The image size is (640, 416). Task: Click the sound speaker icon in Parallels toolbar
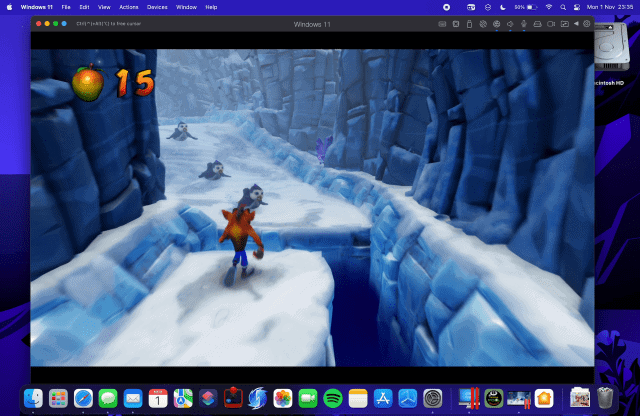pyautogui.click(x=510, y=24)
